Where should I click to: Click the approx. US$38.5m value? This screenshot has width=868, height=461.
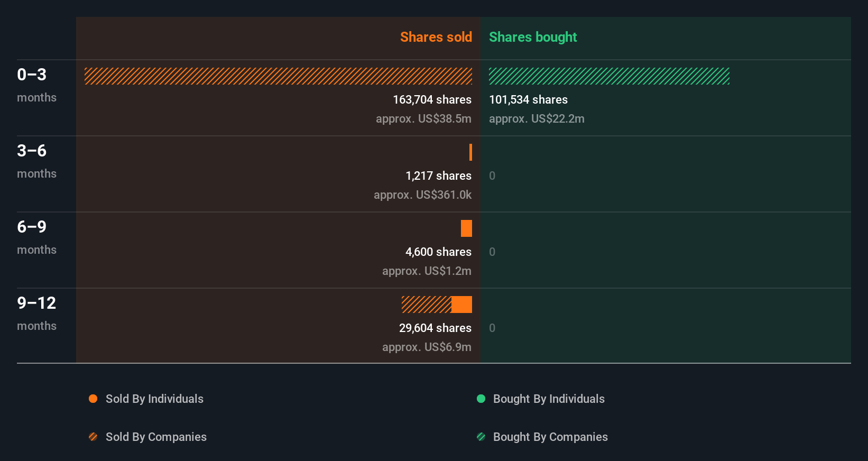pos(423,118)
